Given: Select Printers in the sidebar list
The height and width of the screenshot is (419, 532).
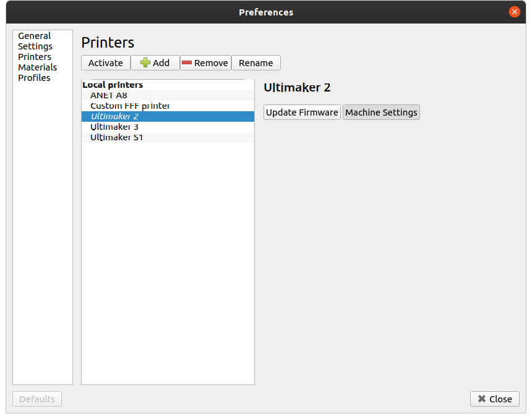Looking at the screenshot, I should tap(35, 57).
